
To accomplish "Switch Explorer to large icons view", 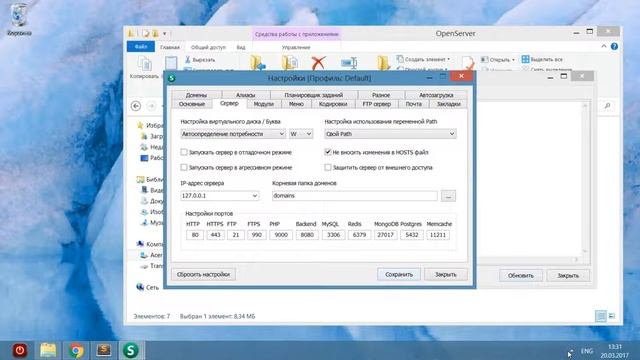I will 612,316.
